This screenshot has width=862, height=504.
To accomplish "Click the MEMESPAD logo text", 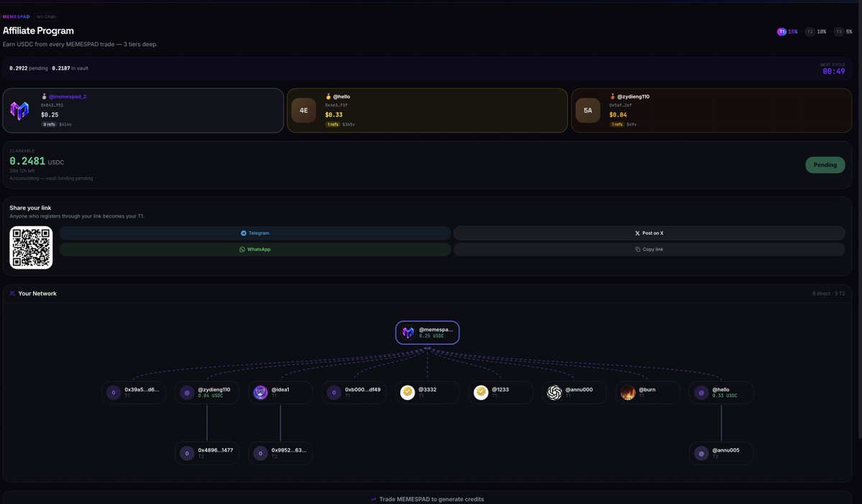I will (x=17, y=17).
